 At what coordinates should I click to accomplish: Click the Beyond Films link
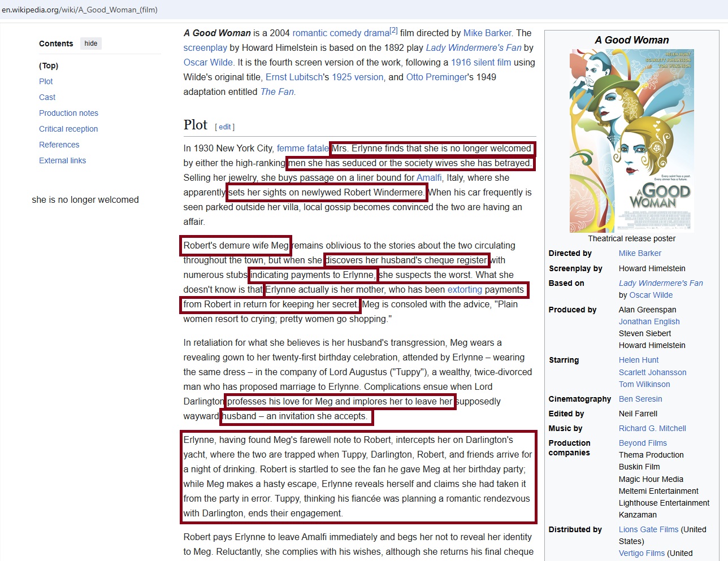pyautogui.click(x=643, y=443)
